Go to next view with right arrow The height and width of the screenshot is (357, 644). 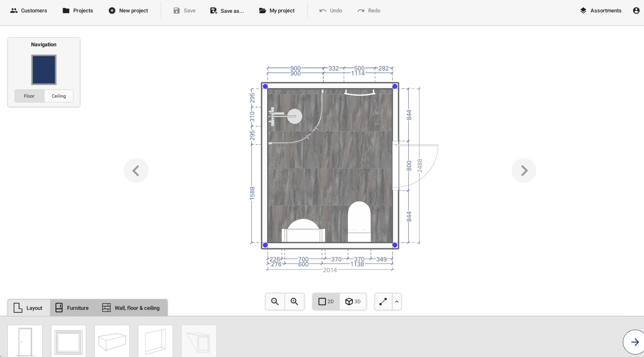point(523,170)
